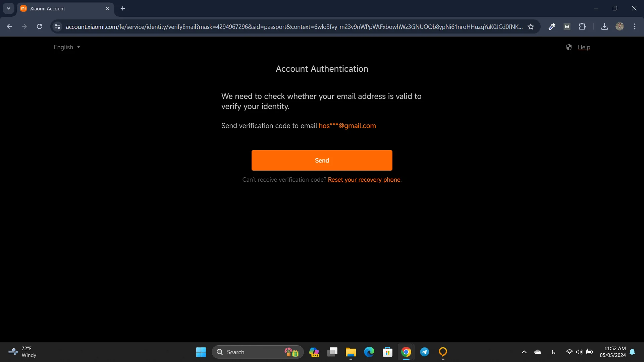Viewport: 644px width, 362px height.
Task: Click the shield icon beside Help
Action: [569, 47]
